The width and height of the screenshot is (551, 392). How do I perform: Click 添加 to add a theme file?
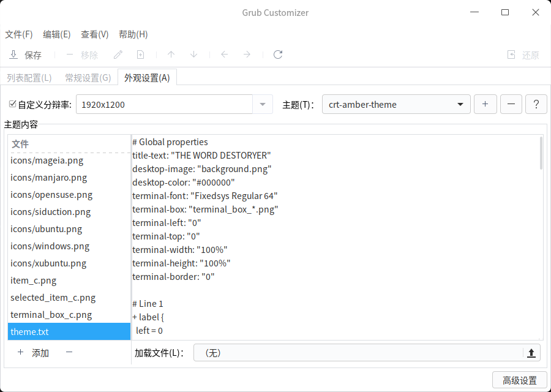pyautogui.click(x=33, y=353)
